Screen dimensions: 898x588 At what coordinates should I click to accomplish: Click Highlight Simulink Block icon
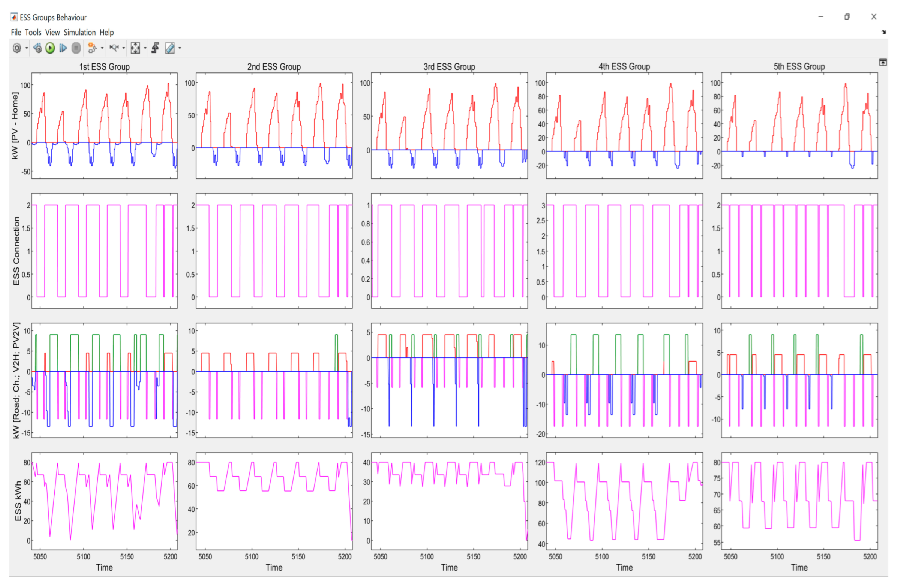click(x=92, y=48)
